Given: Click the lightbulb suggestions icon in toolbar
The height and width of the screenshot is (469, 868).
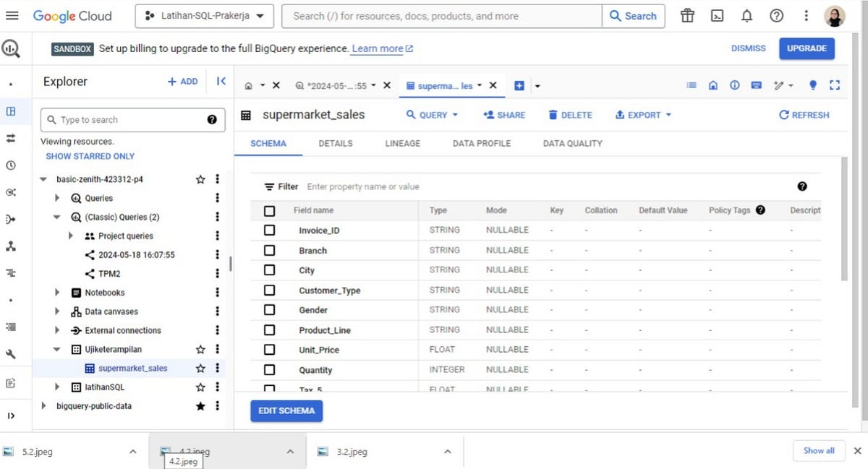Looking at the screenshot, I should click(x=812, y=85).
